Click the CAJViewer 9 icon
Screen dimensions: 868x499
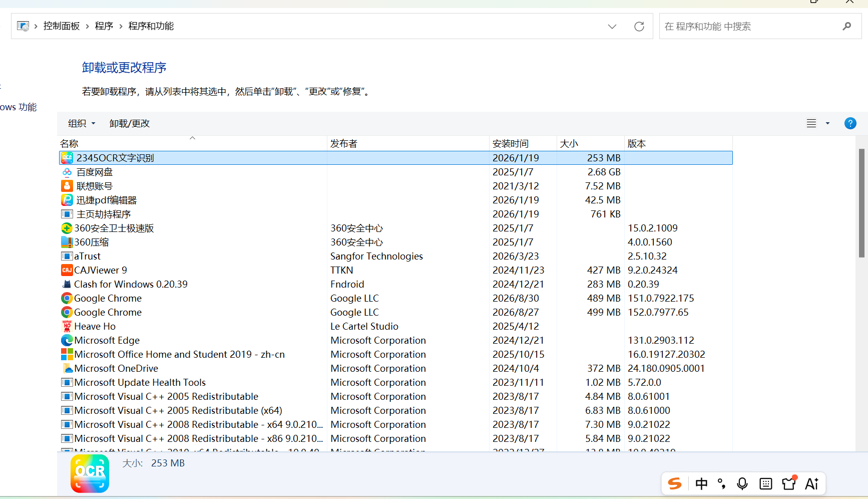click(x=67, y=270)
